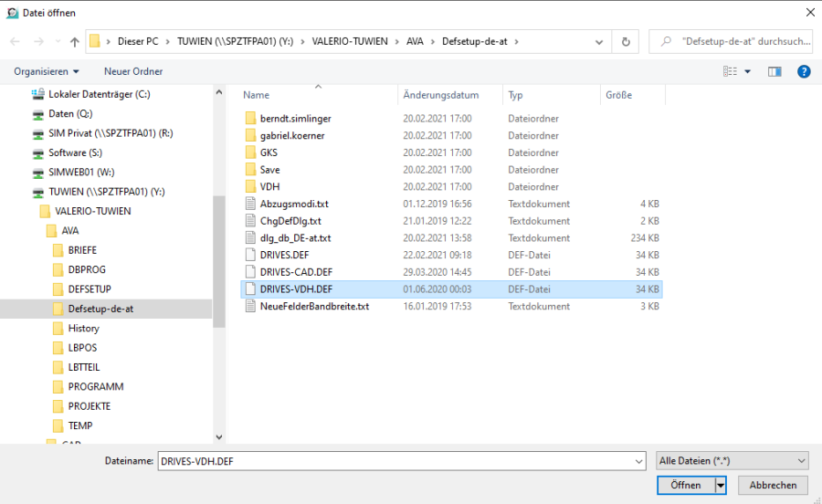Click the Up one level arrow
The image size is (822, 504).
[74, 42]
